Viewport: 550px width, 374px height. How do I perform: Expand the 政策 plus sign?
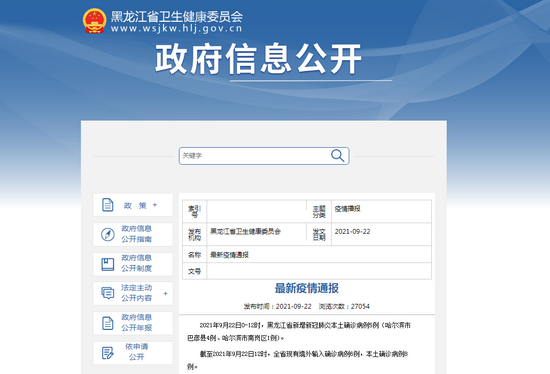(x=155, y=205)
